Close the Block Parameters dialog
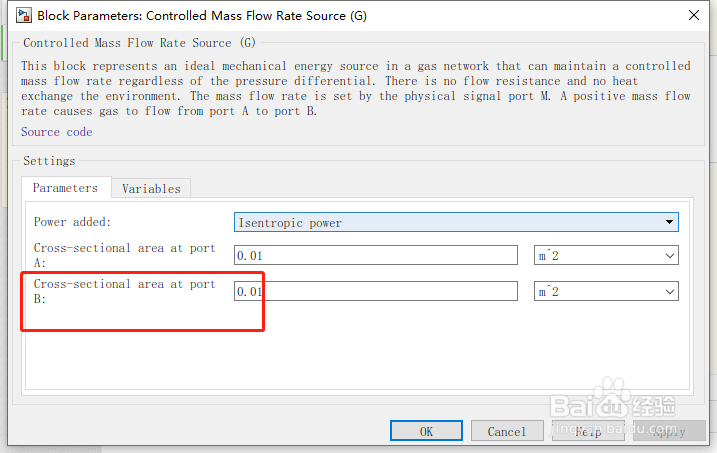Screen dimensions: 717x453 [x=693, y=15]
